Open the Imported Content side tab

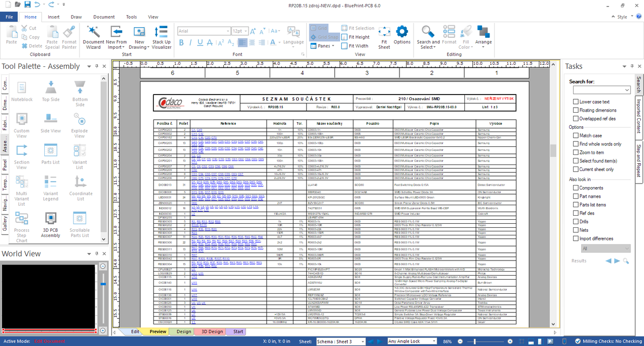click(639, 117)
